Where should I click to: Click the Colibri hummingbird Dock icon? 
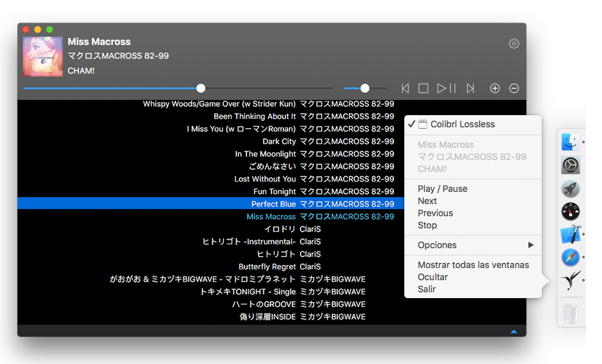tap(571, 280)
